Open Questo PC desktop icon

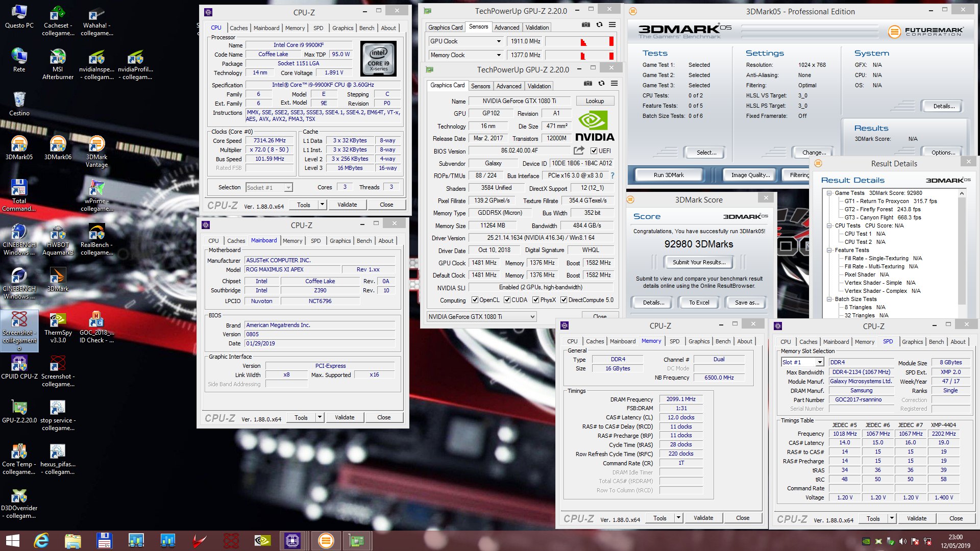point(19,16)
